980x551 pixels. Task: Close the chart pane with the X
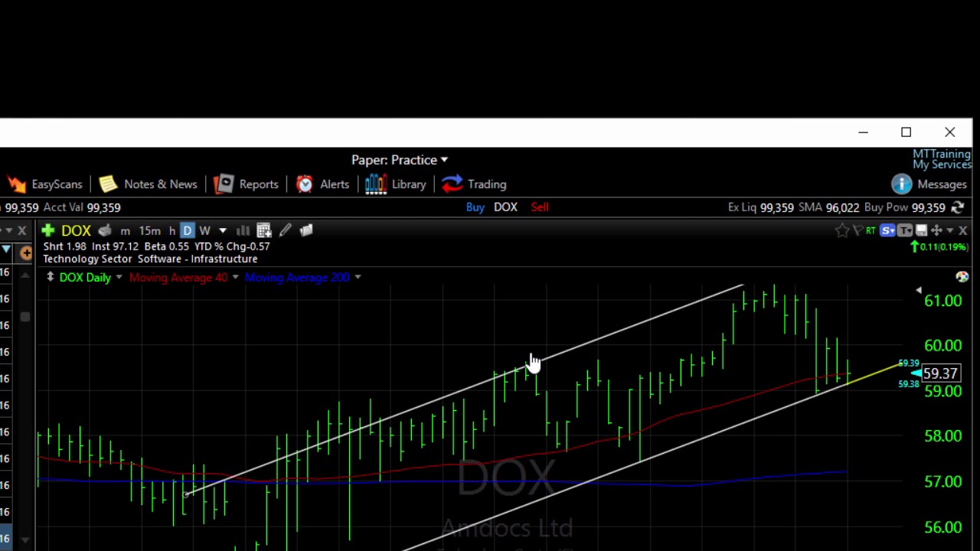pos(962,230)
